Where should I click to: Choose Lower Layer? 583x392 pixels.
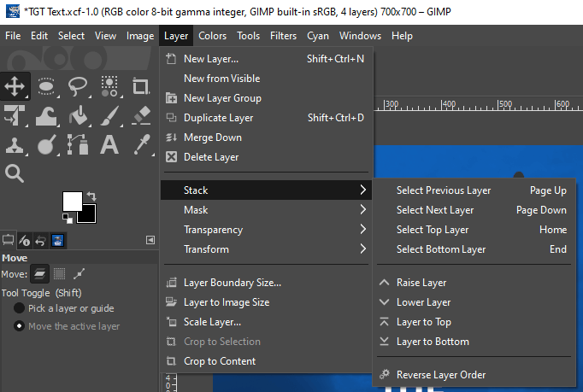[474, 302]
